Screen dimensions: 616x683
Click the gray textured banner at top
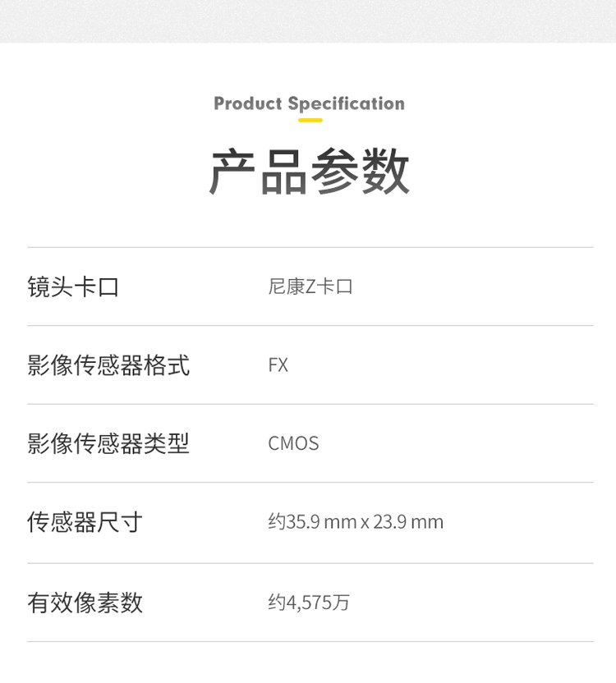[308, 21]
